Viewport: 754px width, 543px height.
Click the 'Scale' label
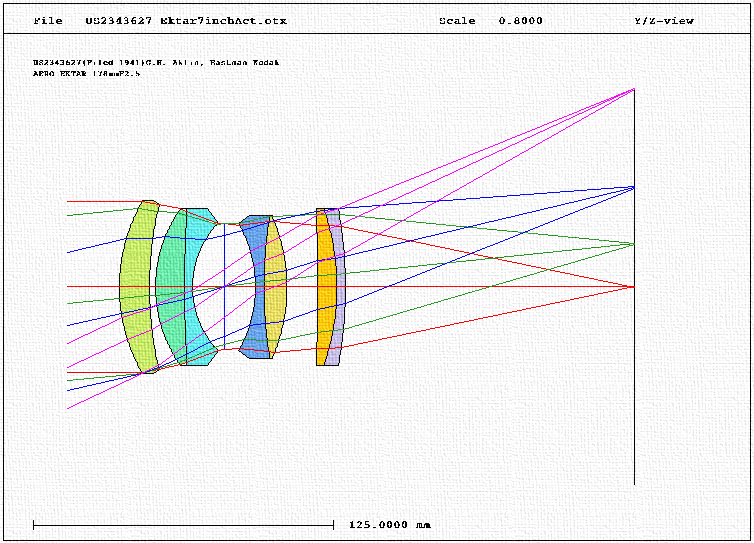(x=457, y=21)
